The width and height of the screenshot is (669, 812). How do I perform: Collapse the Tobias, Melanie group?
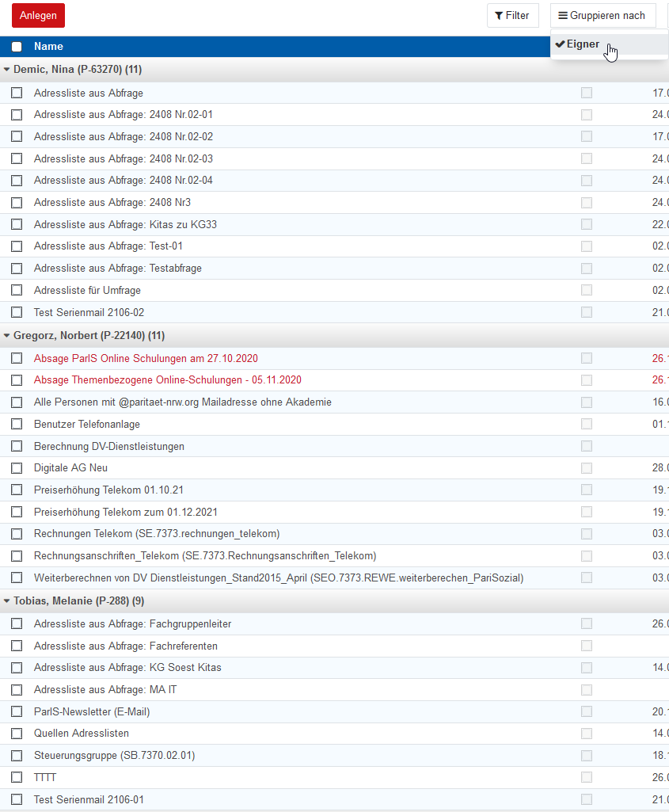click(x=7, y=601)
